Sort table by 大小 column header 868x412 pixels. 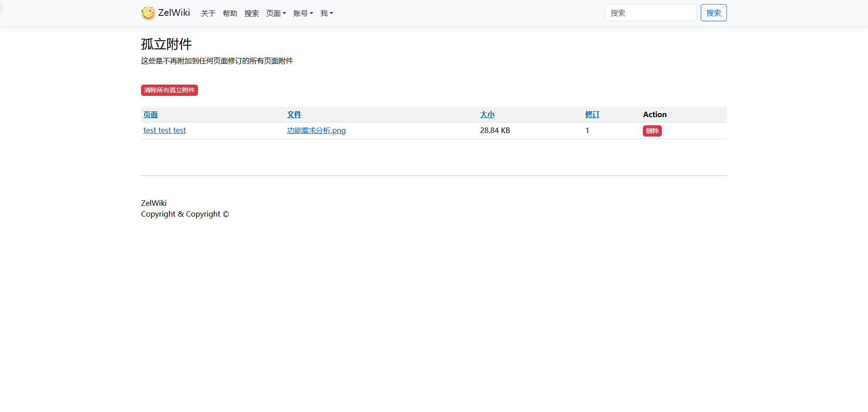tap(487, 115)
